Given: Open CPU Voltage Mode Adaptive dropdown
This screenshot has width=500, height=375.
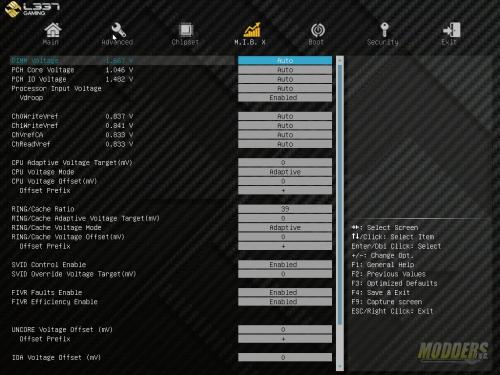Looking at the screenshot, I should click(285, 172).
